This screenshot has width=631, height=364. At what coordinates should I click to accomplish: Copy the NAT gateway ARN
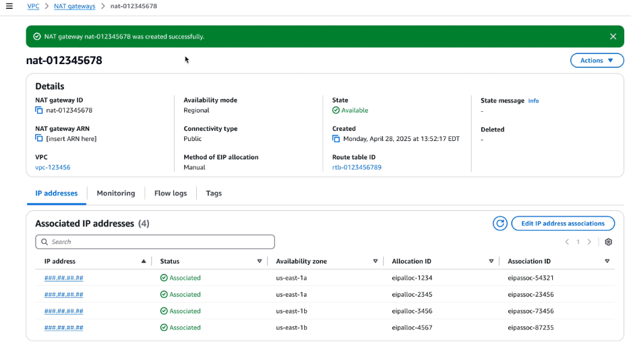click(x=39, y=139)
